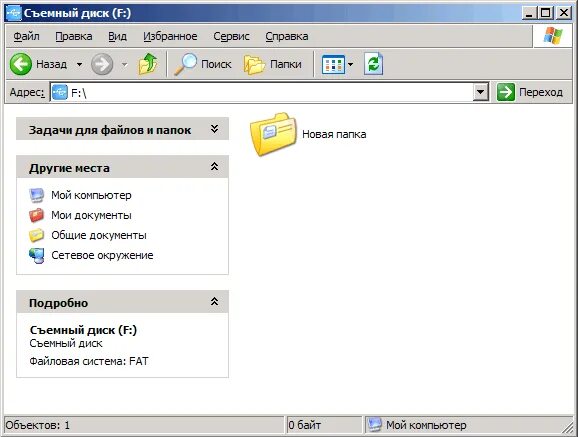Open the Мои документы link
Image resolution: width=578 pixels, height=437 pixels.
click(91, 215)
